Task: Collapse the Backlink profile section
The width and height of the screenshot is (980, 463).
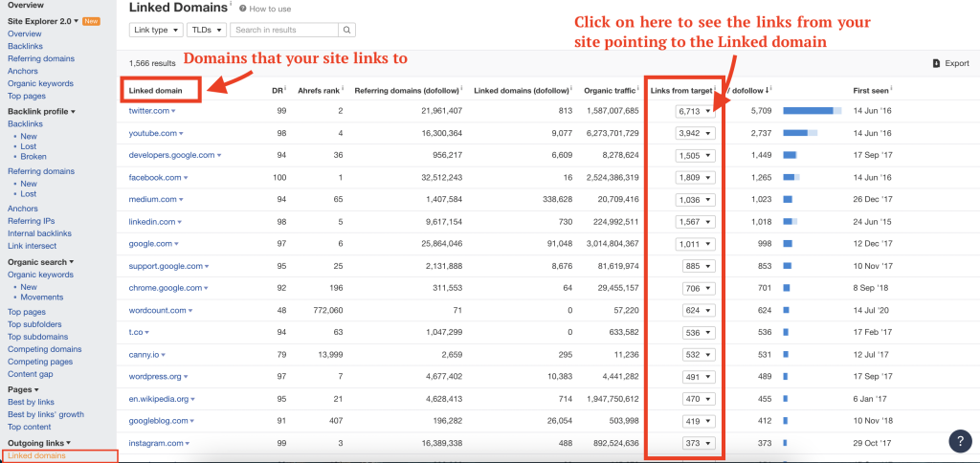Action: coord(42,111)
